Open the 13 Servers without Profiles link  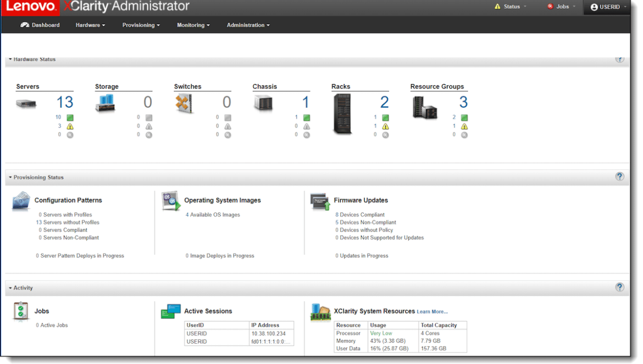[x=68, y=222]
